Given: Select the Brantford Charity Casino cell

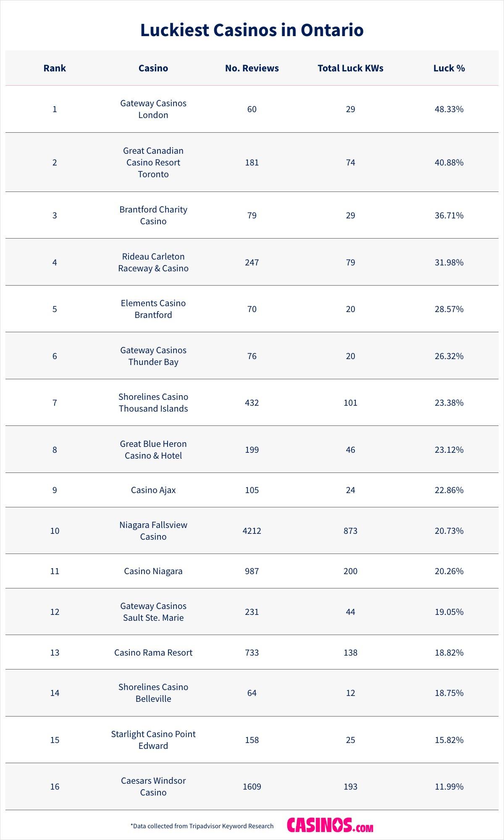Looking at the screenshot, I should coord(153,215).
